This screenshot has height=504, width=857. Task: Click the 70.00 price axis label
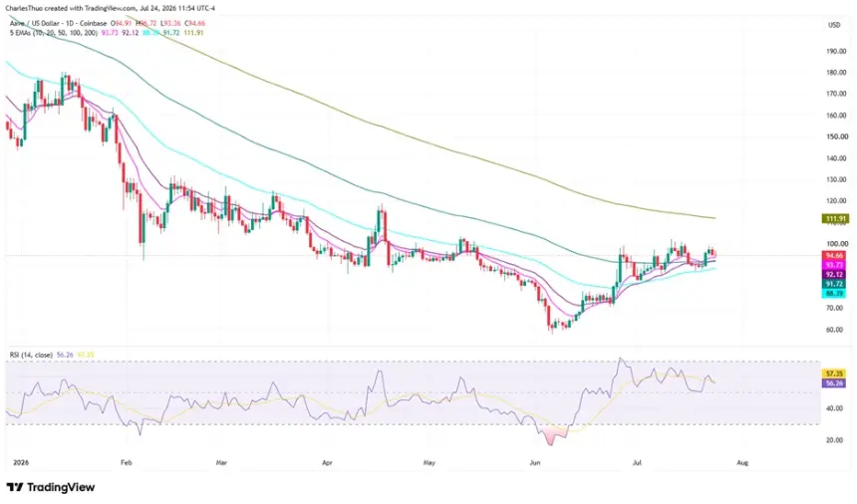click(x=835, y=308)
